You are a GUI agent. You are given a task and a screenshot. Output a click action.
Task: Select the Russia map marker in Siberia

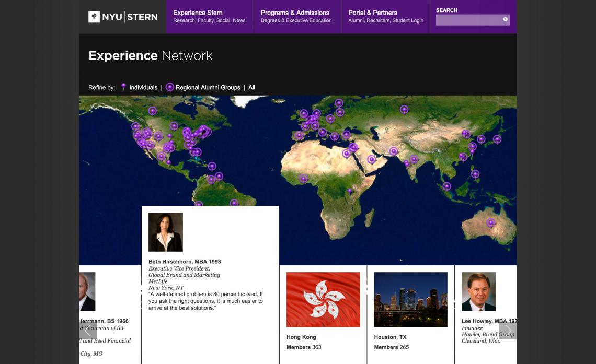pyautogui.click(x=404, y=109)
